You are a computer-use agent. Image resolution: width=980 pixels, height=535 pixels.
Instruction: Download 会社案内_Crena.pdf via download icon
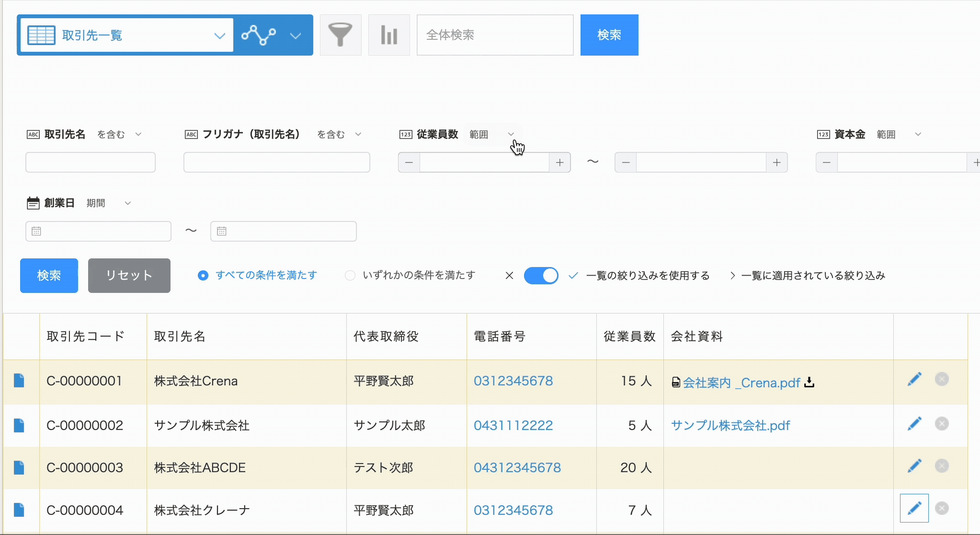pyautogui.click(x=809, y=382)
